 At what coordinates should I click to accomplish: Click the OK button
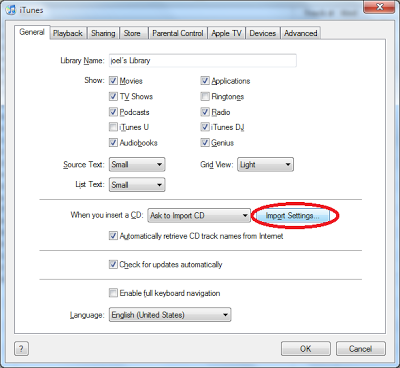tap(306, 349)
